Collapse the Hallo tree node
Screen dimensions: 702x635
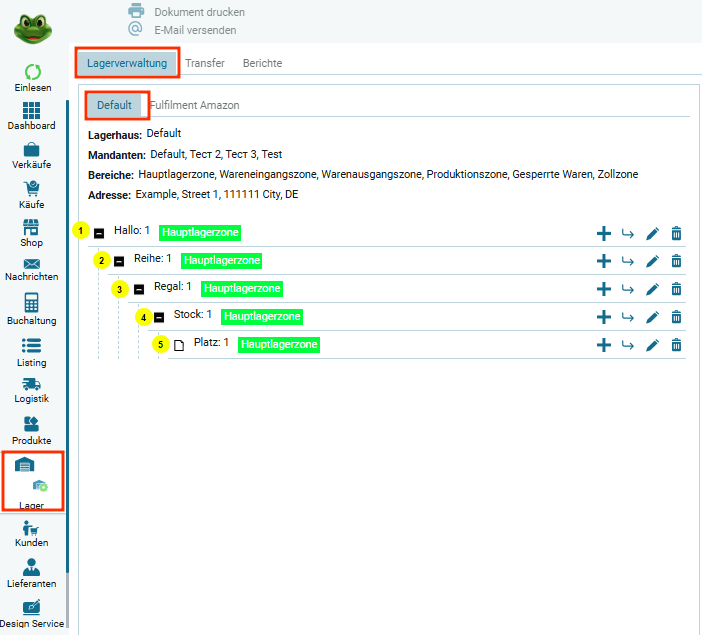[99, 232]
